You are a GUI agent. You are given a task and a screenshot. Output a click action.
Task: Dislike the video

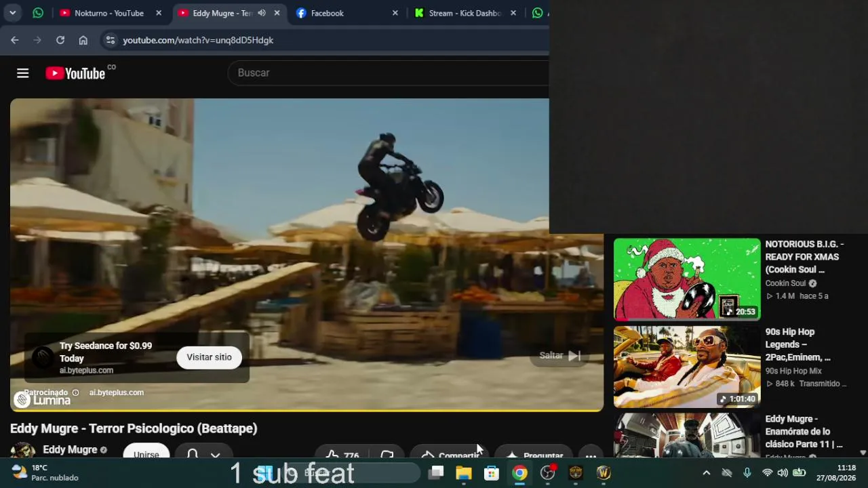point(387,453)
